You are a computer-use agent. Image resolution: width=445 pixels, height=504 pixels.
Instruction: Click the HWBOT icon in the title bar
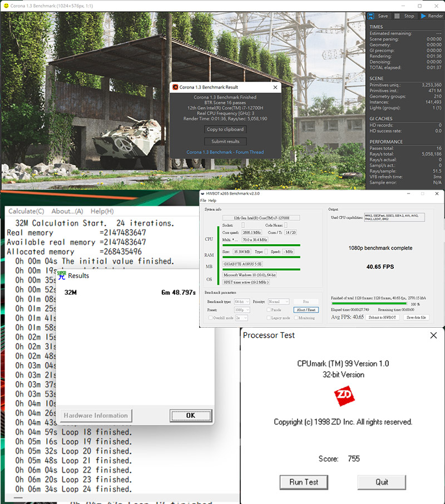click(202, 194)
